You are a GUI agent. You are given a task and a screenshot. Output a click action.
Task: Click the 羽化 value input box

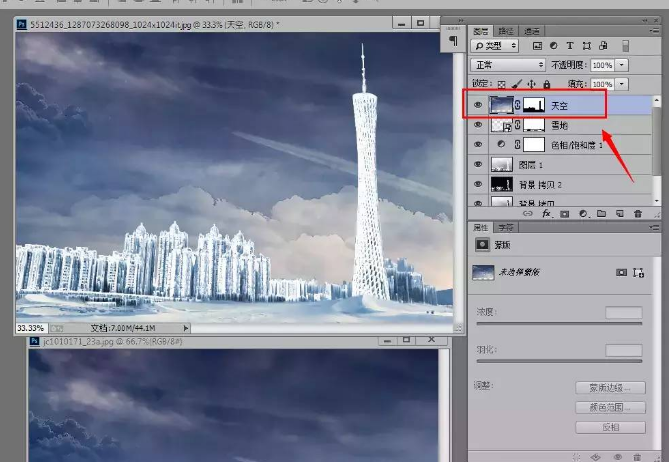point(624,350)
